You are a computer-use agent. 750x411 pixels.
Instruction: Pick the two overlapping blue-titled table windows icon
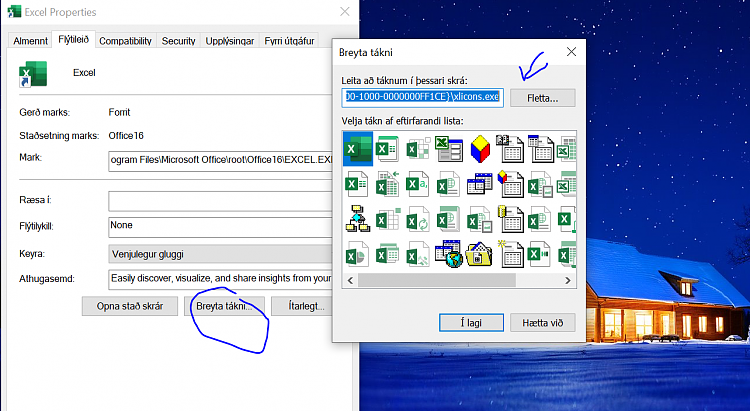(x=479, y=185)
